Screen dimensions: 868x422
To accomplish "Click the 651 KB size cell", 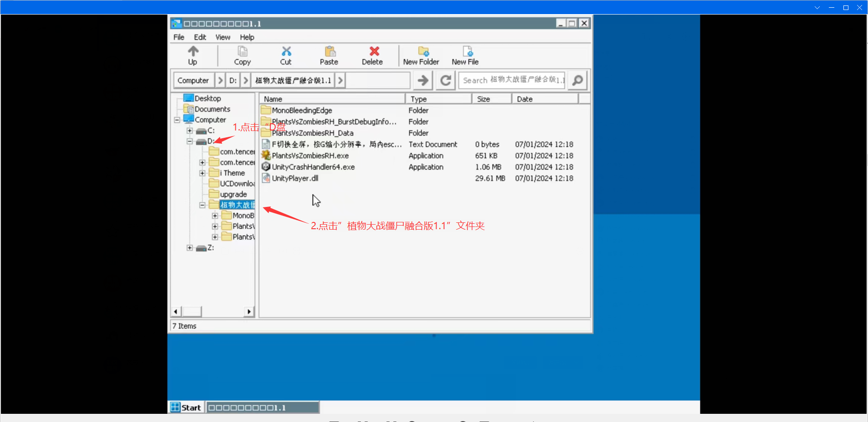I will (486, 156).
